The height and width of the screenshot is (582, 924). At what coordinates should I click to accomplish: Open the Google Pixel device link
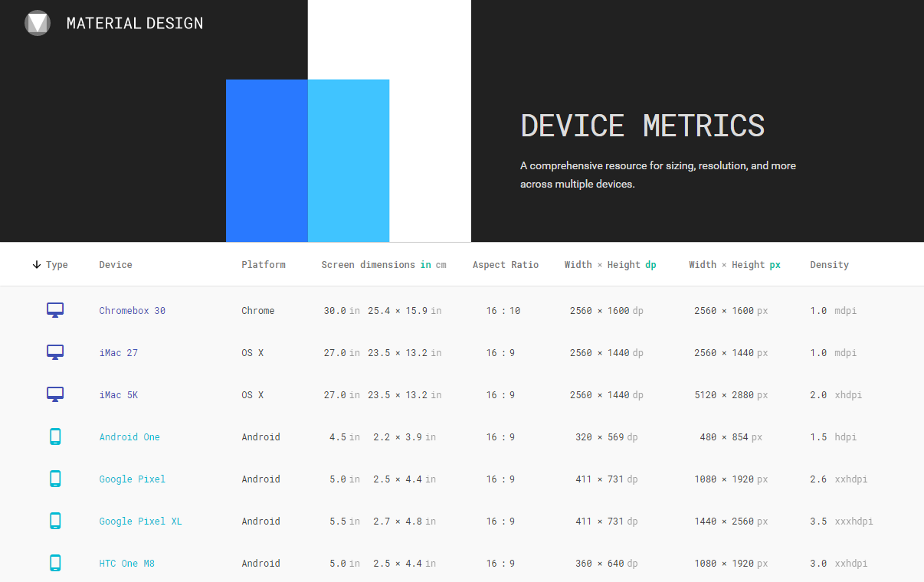click(133, 479)
